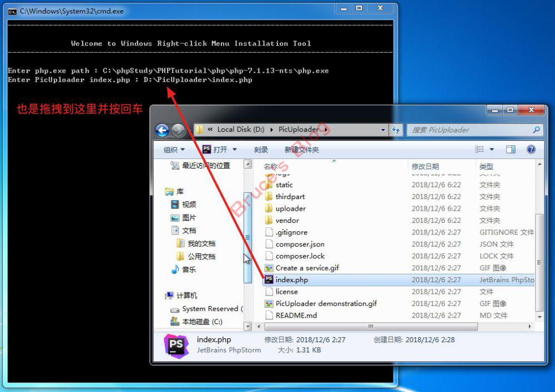Click the Explorer back navigation arrow

pos(162,130)
